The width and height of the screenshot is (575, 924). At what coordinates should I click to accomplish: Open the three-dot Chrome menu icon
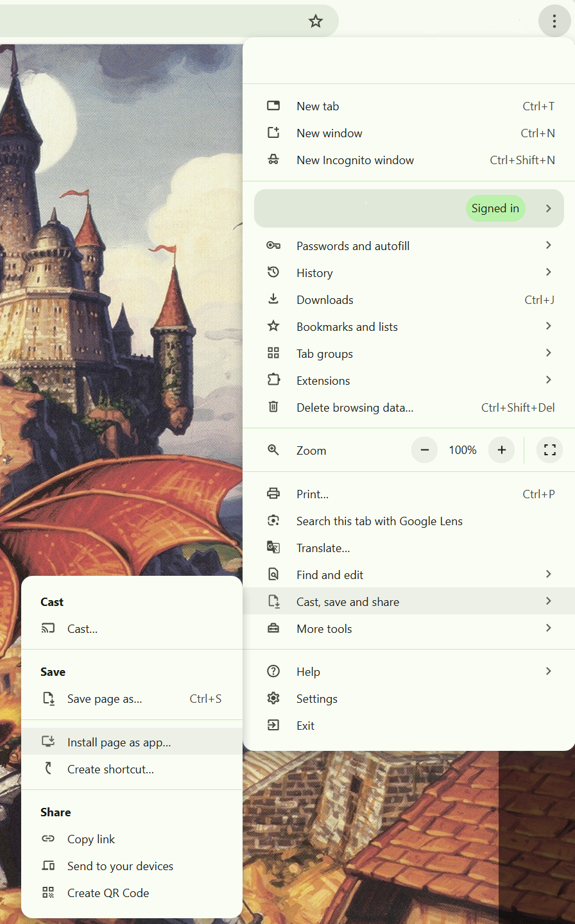coord(554,21)
